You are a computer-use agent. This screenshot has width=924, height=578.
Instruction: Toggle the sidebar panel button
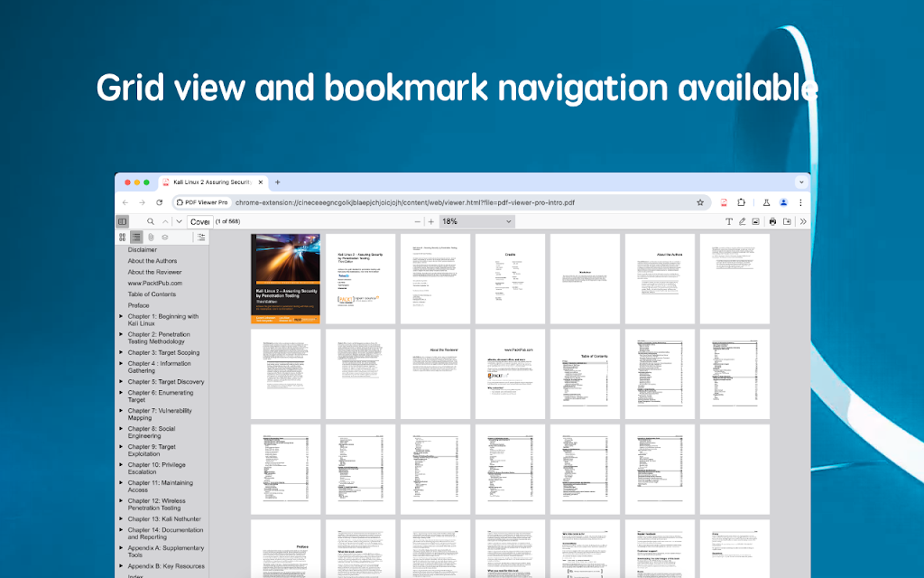[122, 221]
